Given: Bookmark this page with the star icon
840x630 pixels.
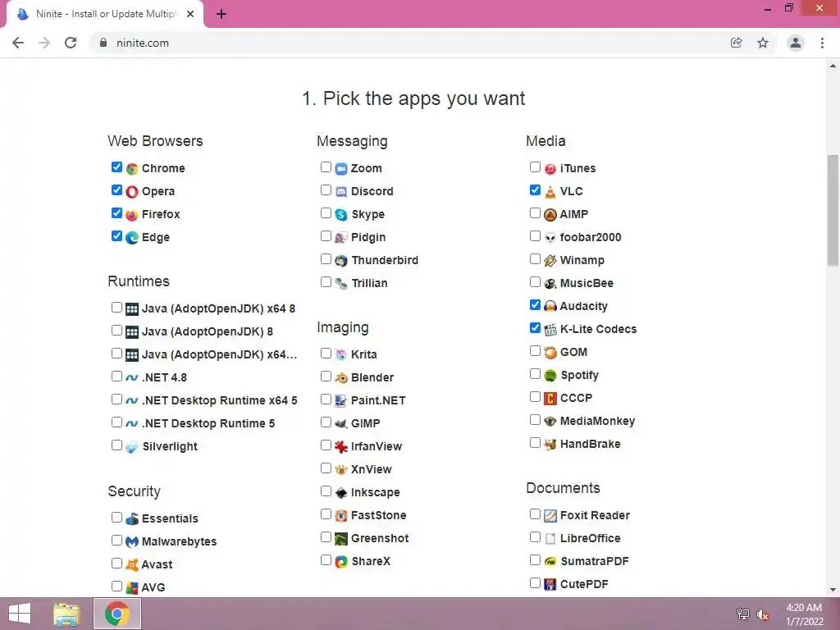Looking at the screenshot, I should click(763, 43).
